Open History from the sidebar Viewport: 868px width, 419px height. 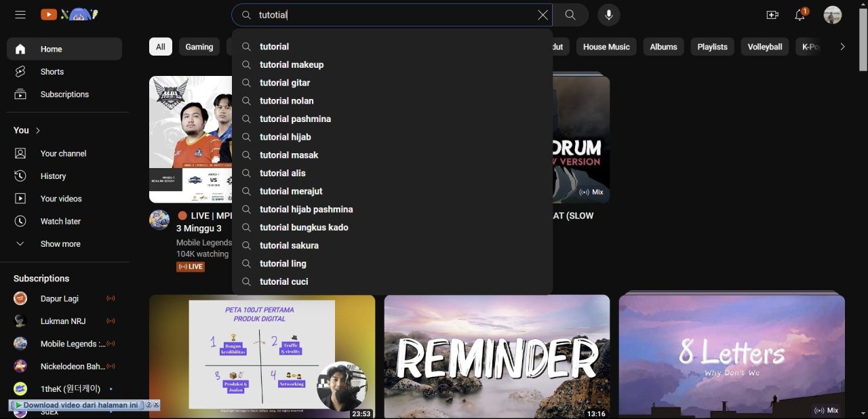click(x=53, y=176)
